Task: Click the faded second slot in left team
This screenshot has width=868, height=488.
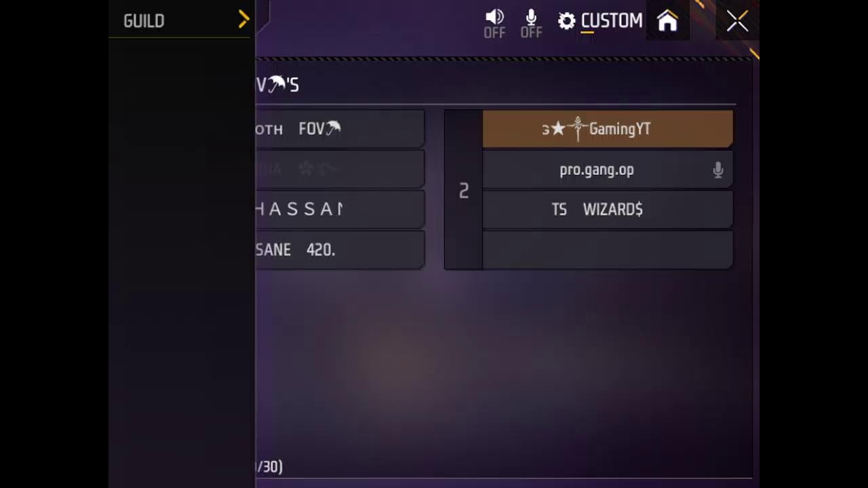Action: pos(340,169)
